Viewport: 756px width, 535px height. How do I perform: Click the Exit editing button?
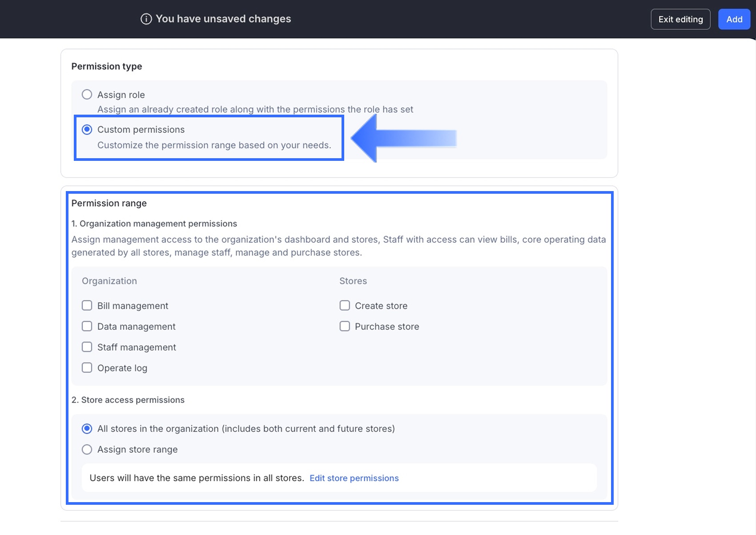coord(680,19)
